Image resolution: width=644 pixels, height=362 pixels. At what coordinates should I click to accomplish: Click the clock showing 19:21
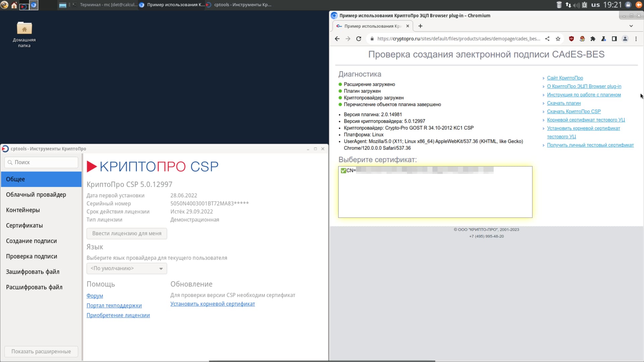pos(612,5)
